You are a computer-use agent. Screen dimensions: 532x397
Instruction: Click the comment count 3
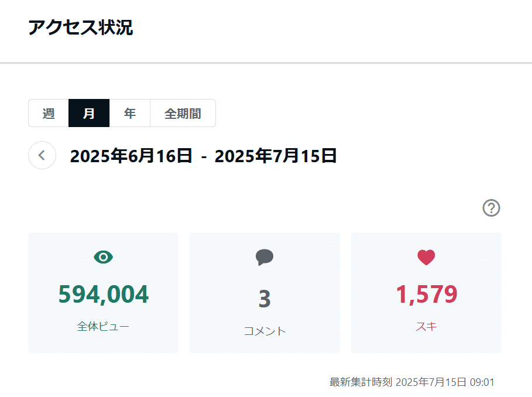point(265,299)
